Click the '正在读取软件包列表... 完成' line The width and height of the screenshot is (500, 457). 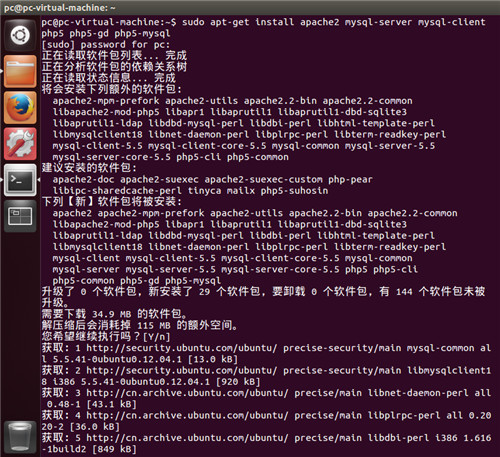click(x=114, y=55)
